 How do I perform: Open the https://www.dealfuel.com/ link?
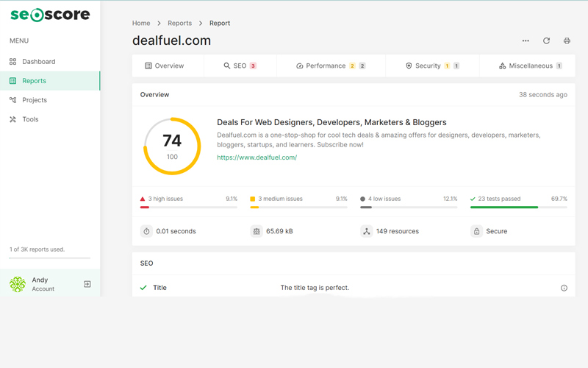click(257, 158)
